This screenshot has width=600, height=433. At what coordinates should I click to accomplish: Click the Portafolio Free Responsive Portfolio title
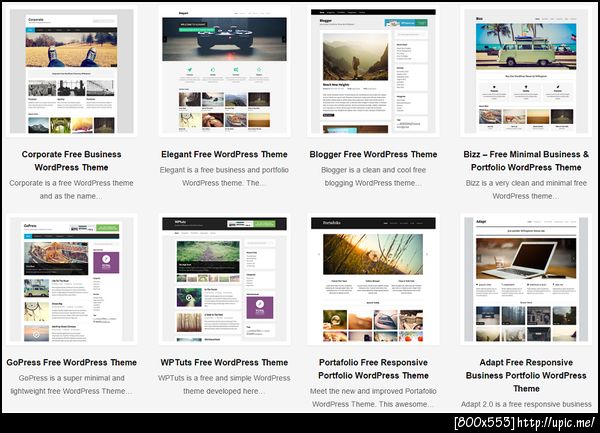(373, 369)
